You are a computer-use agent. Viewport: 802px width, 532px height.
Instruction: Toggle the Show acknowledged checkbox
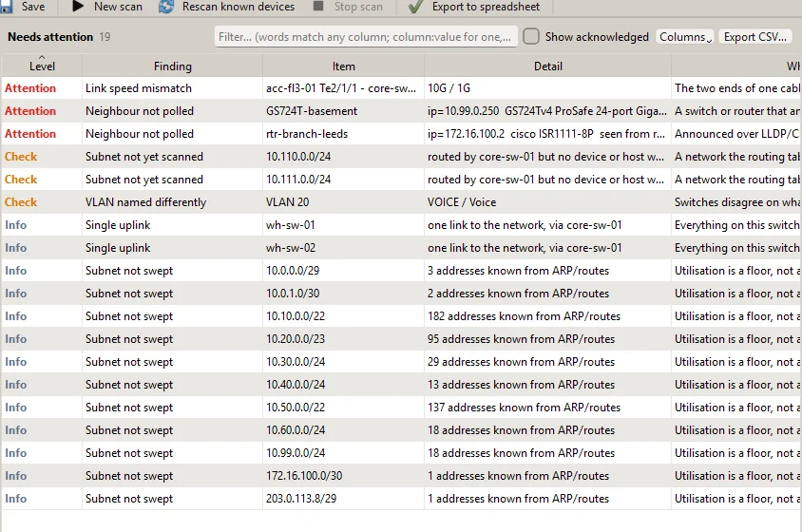531,36
